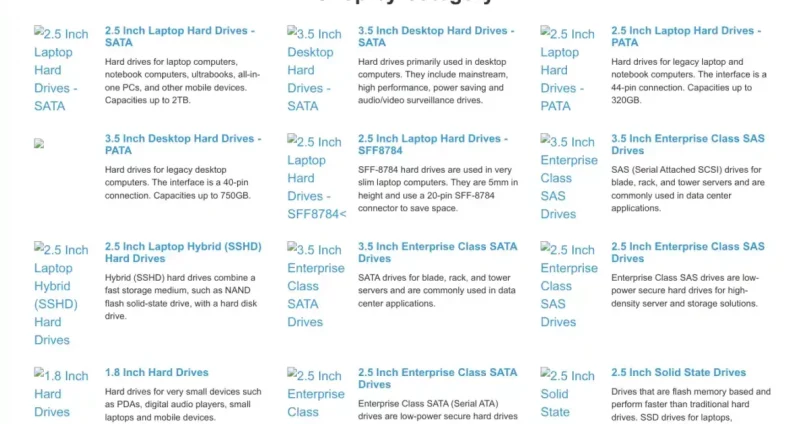
Task: Click the broken image beside 3.5 Inch Desktop PATA
Action: click(39, 144)
